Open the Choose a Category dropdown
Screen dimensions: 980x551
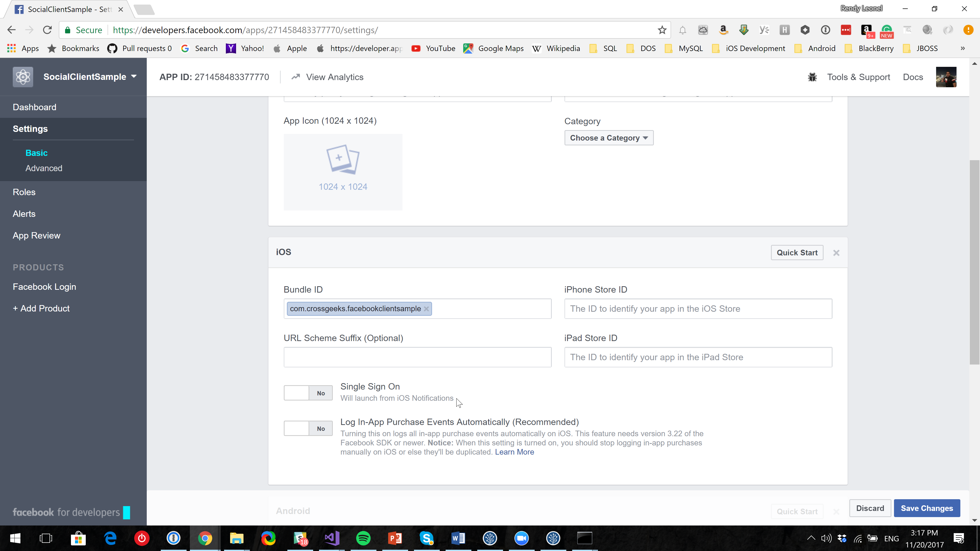[x=609, y=138]
